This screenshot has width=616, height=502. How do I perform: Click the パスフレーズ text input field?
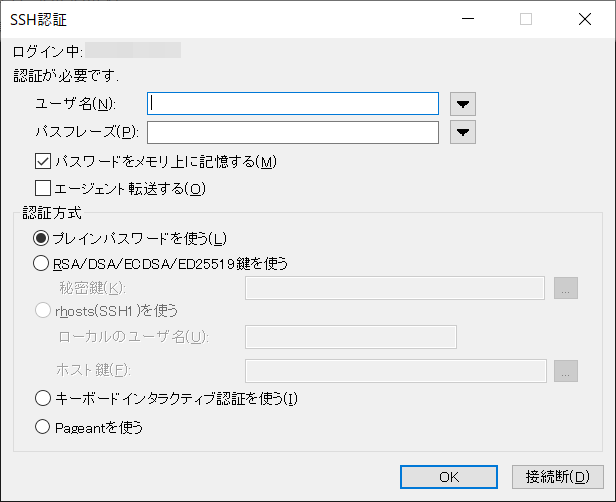click(293, 132)
